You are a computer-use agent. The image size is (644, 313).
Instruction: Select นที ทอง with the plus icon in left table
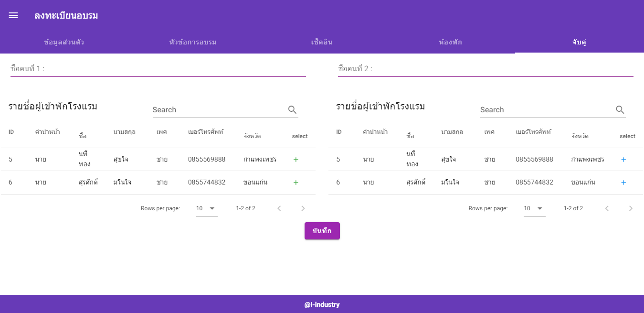[x=296, y=159]
